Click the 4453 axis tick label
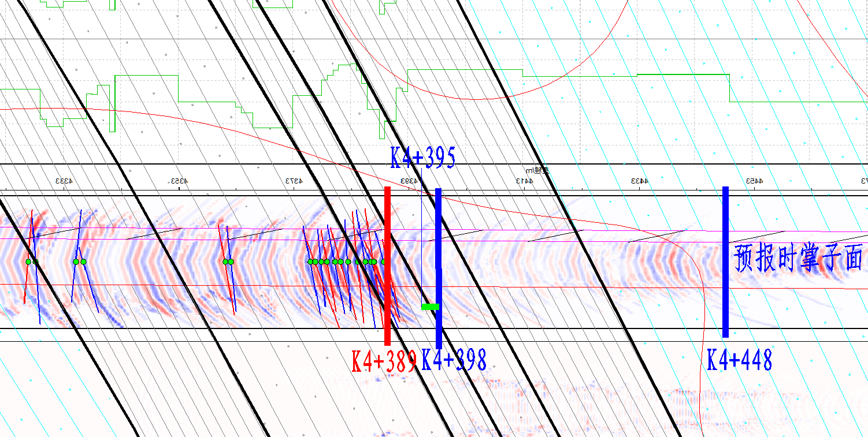Viewport: 868px width, 437px height. pyautogui.click(x=754, y=181)
